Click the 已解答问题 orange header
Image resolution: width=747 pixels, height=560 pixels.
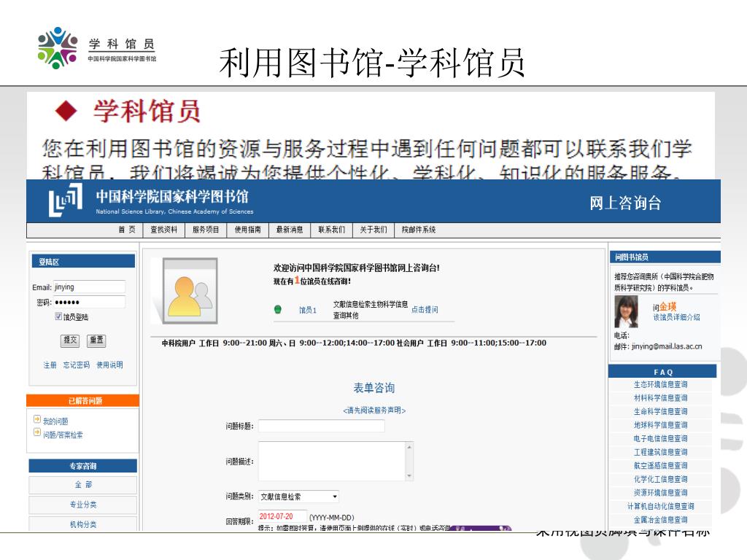click(83, 400)
